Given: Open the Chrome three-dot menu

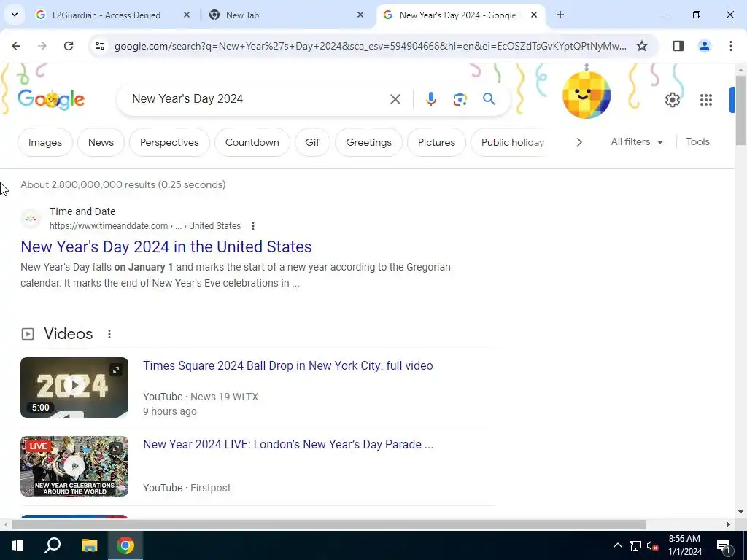Looking at the screenshot, I should tap(730, 46).
